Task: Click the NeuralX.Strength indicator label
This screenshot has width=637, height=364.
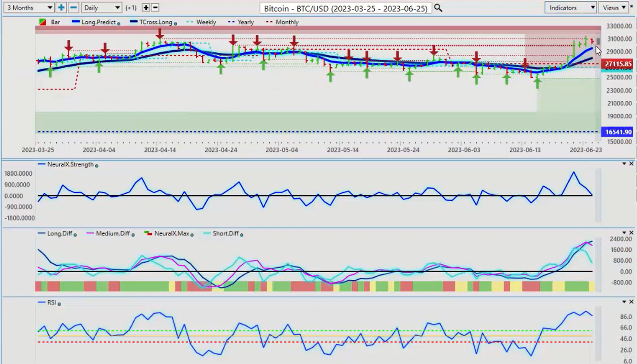Action: (x=70, y=164)
